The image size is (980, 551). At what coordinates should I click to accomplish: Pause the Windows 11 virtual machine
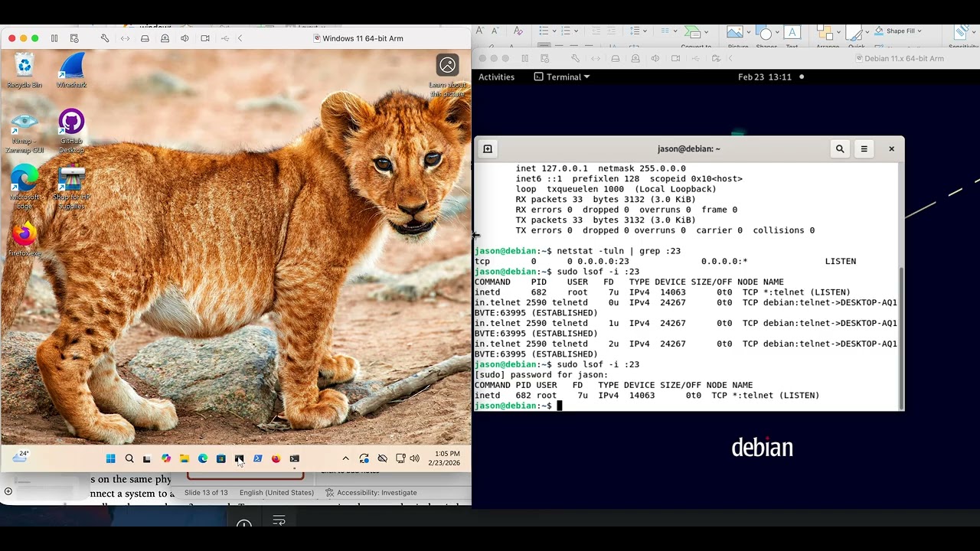[54, 38]
